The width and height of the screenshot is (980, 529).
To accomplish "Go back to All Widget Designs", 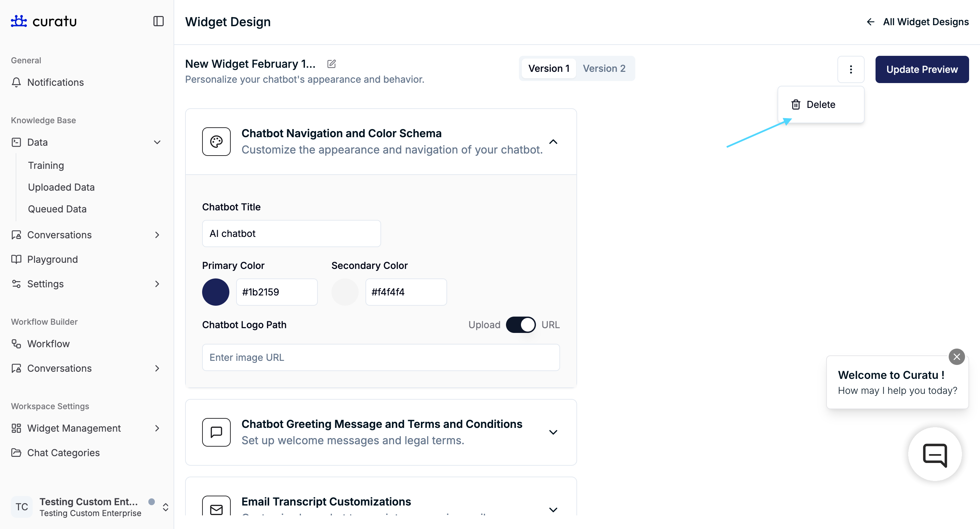I will coord(918,22).
